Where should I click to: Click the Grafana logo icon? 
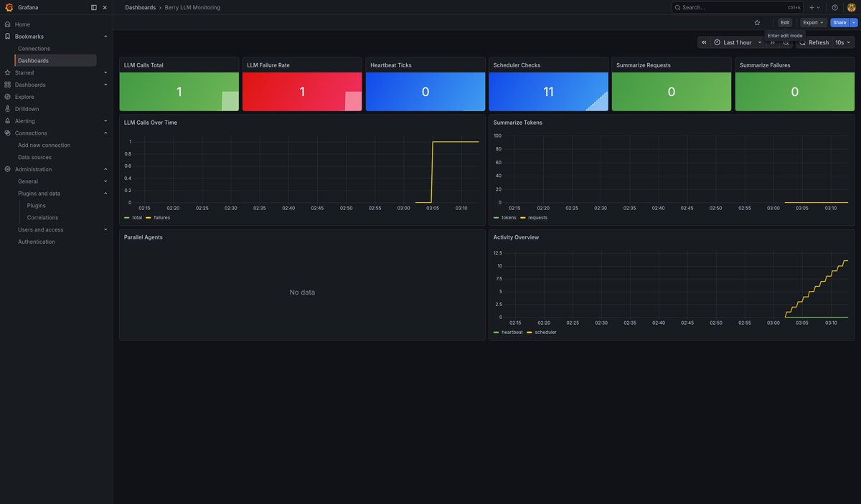tap(8, 7)
